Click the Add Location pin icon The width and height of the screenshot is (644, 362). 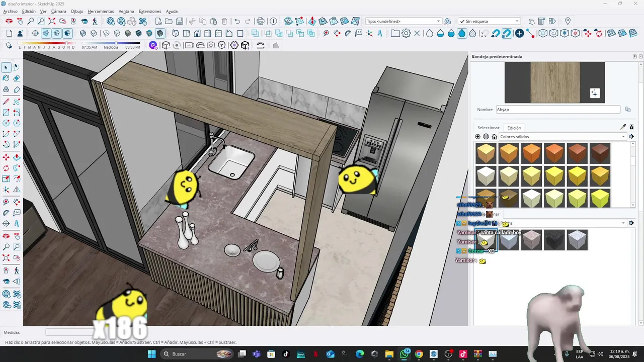click(x=568, y=21)
